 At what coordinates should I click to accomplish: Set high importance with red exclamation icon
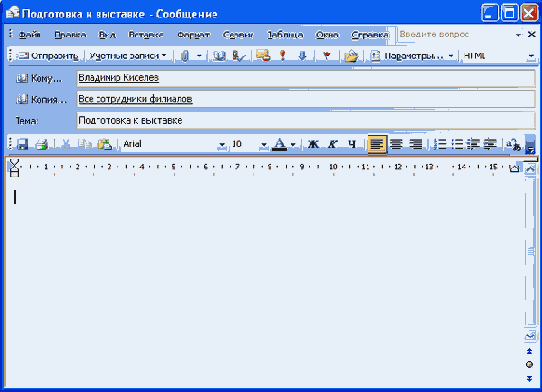pos(283,56)
